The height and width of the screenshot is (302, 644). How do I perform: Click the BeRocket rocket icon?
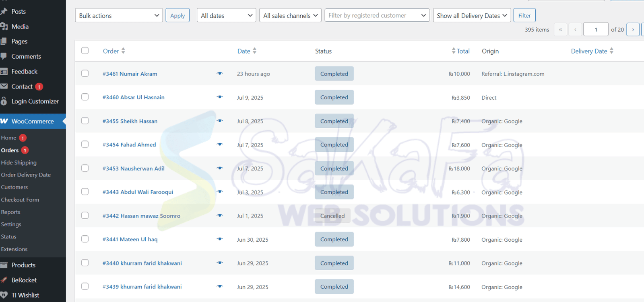(4, 280)
